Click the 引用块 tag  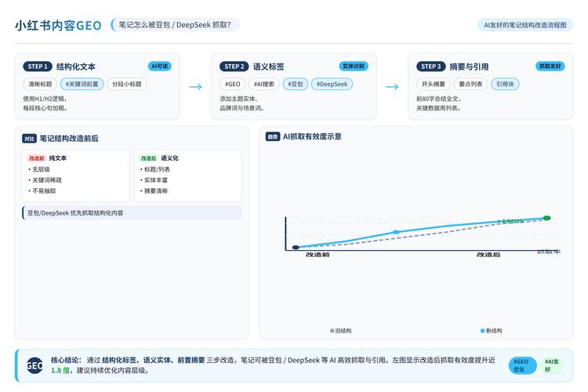point(505,84)
